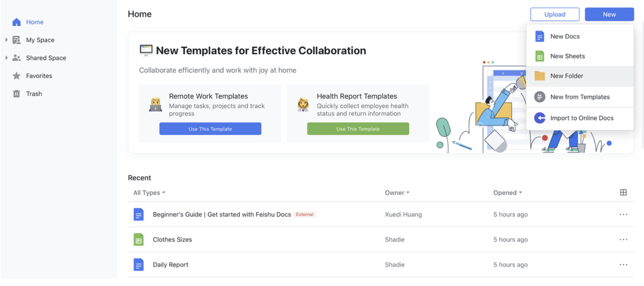Open the All Types filter dropdown
The width and height of the screenshot is (644, 286).
(x=149, y=193)
